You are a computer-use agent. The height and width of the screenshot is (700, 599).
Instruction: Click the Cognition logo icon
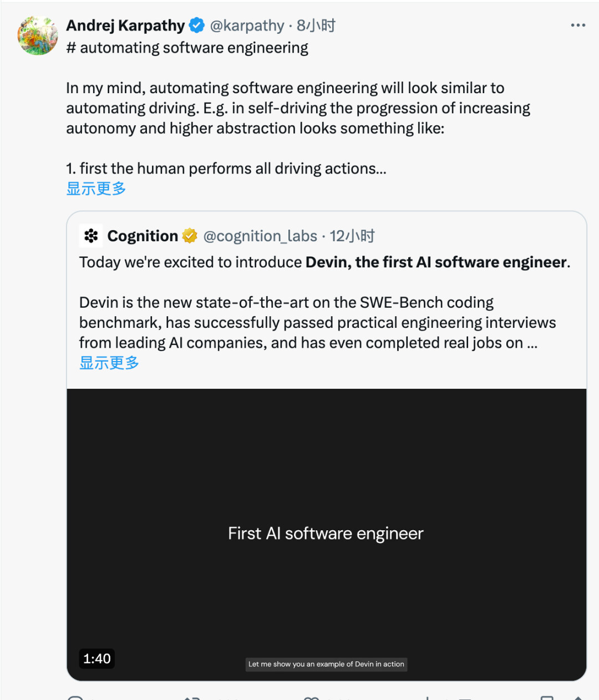[x=91, y=236]
